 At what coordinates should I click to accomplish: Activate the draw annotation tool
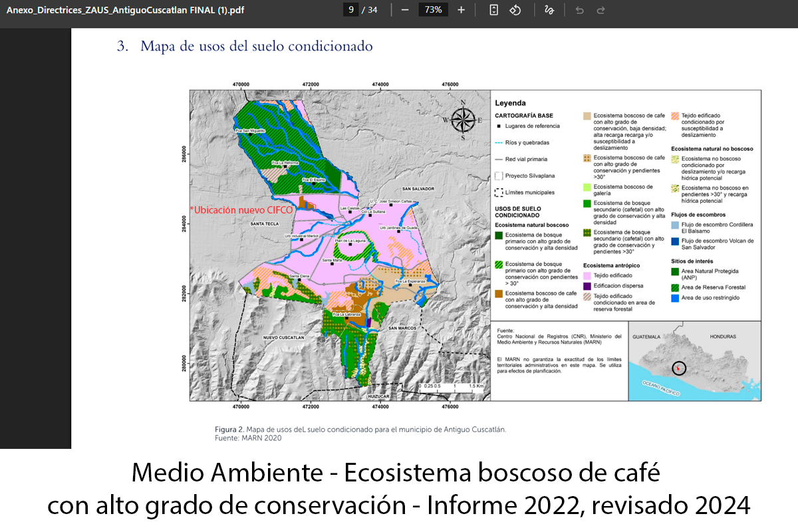click(x=549, y=10)
